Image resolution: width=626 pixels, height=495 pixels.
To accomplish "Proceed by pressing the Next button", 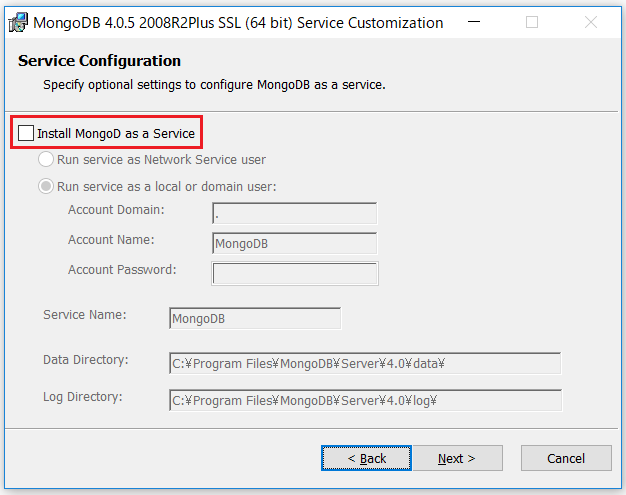I will (456, 458).
